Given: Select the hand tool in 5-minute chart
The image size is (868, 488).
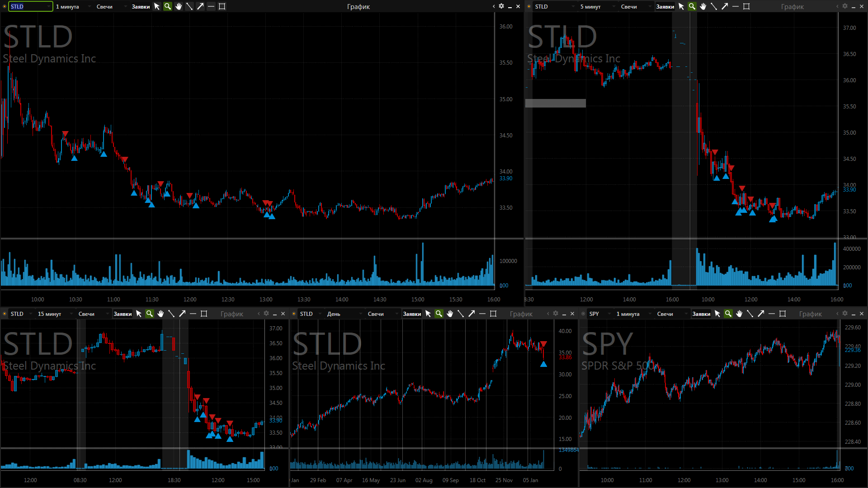Looking at the screenshot, I should (x=703, y=6).
